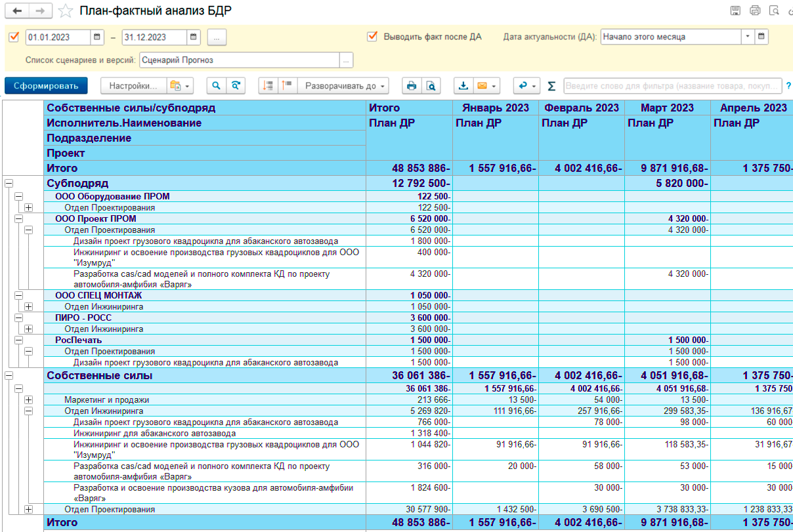Toggle the period checkbox before start date
The image size is (793, 532).
click(14, 37)
